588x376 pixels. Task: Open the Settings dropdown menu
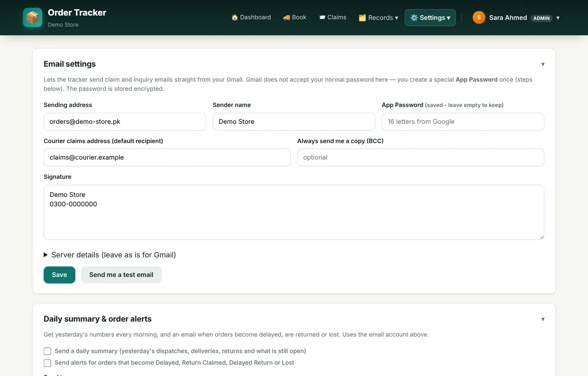[430, 18]
